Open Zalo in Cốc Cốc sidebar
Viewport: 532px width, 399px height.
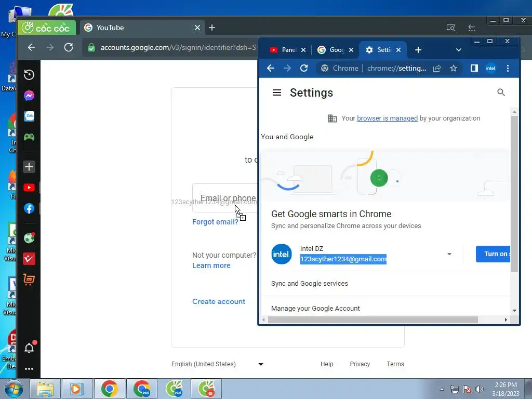29,116
